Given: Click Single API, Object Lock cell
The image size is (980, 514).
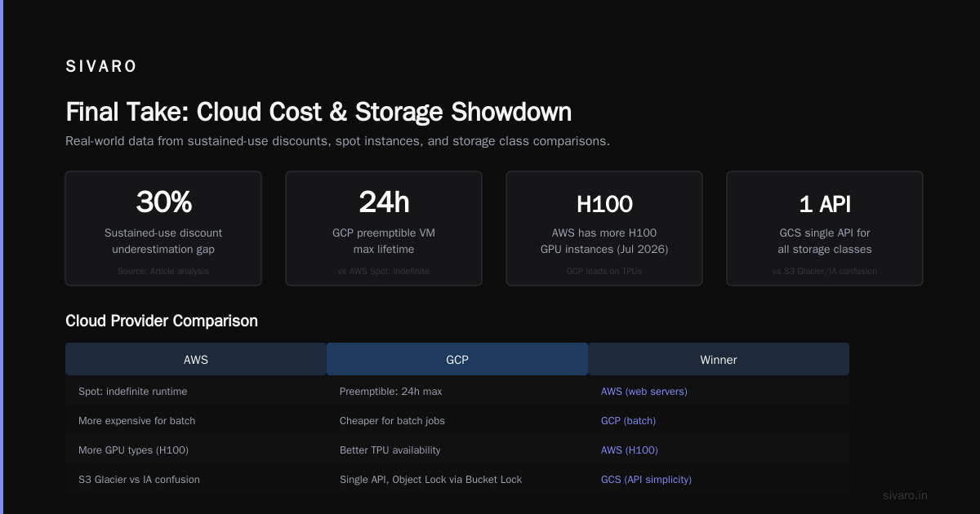Looking at the screenshot, I should [x=431, y=480].
